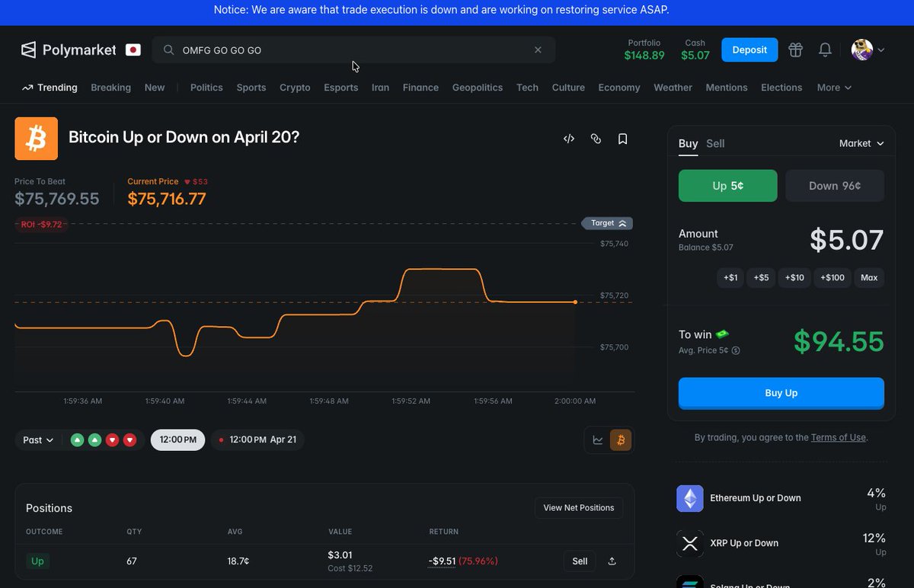Viewport: 914px width, 588px height.
Task: Open the Past results dropdown
Action: coord(38,440)
